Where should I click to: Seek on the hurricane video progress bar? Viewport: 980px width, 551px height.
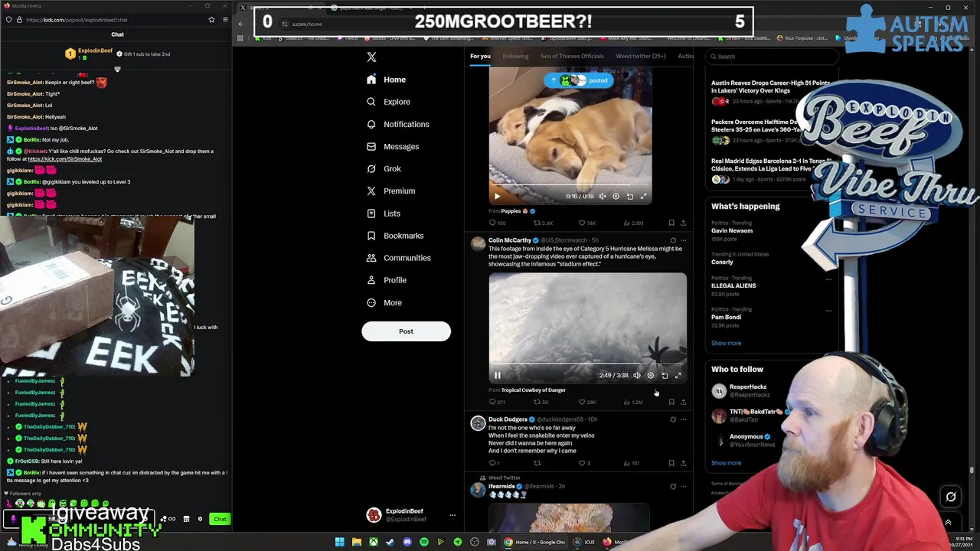click(587, 365)
